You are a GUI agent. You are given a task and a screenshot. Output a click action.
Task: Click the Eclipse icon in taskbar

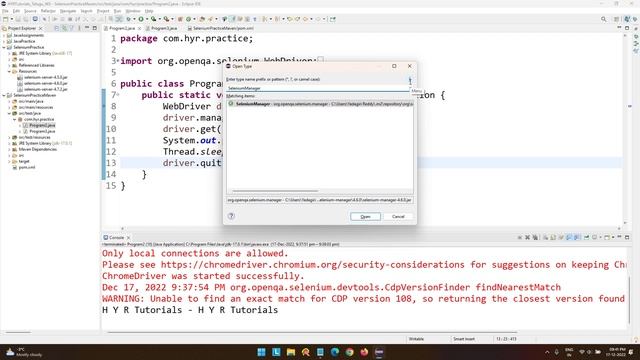379,352
